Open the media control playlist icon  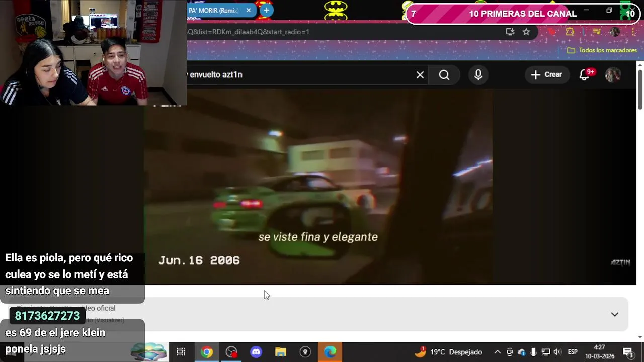[597, 32]
